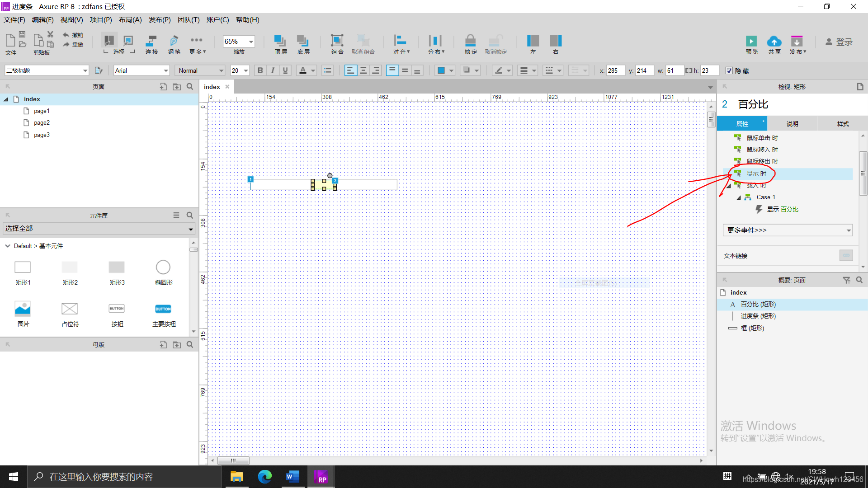Viewport: 868px width, 488px height.
Task: Toggle the Hidden (隐藏) checkbox
Action: point(729,70)
